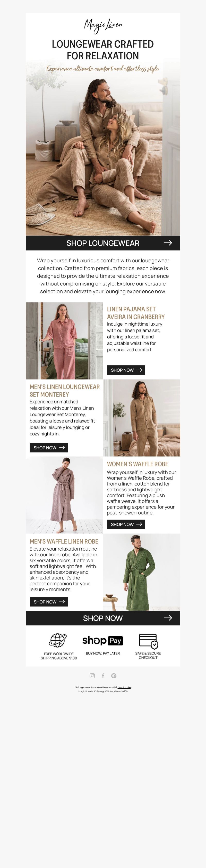Open the Pinterest social icon
This screenshot has width=206, height=868.
(114, 676)
